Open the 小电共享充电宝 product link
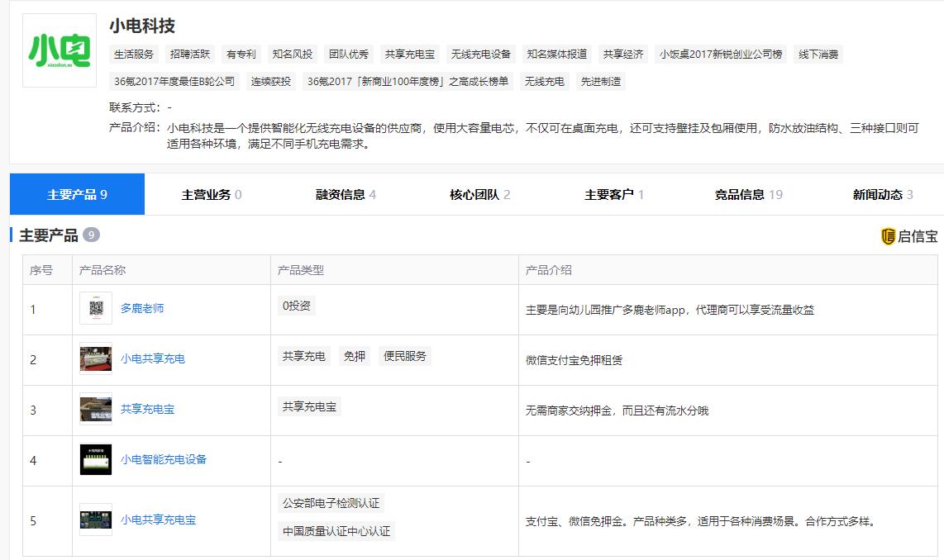944x560 pixels. point(159,520)
